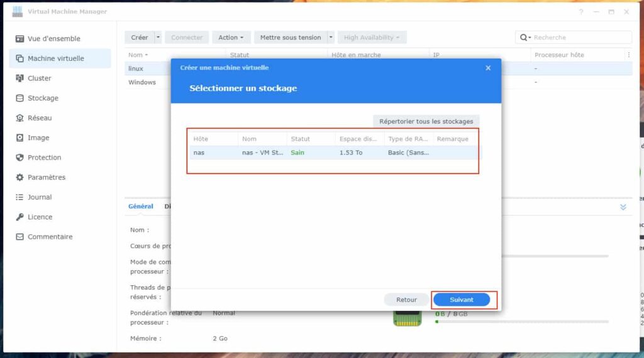Click the Retour button
Viewport: 644px width, 358px height.
click(x=406, y=300)
